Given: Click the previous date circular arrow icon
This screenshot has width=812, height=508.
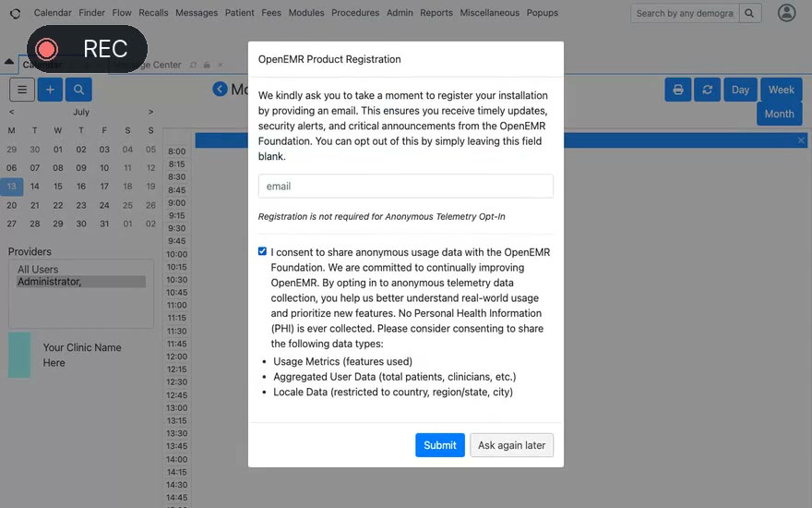Looking at the screenshot, I should pos(221,90).
